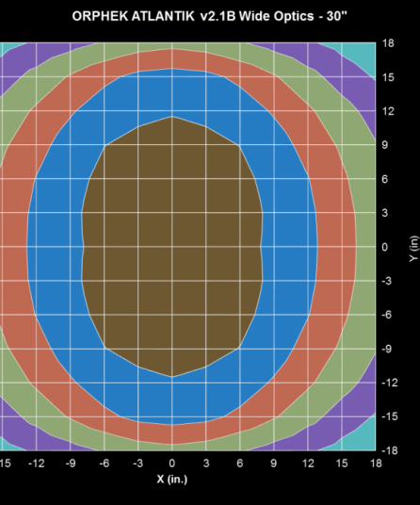
Task: Click the brown center contour region
Action: (172, 247)
